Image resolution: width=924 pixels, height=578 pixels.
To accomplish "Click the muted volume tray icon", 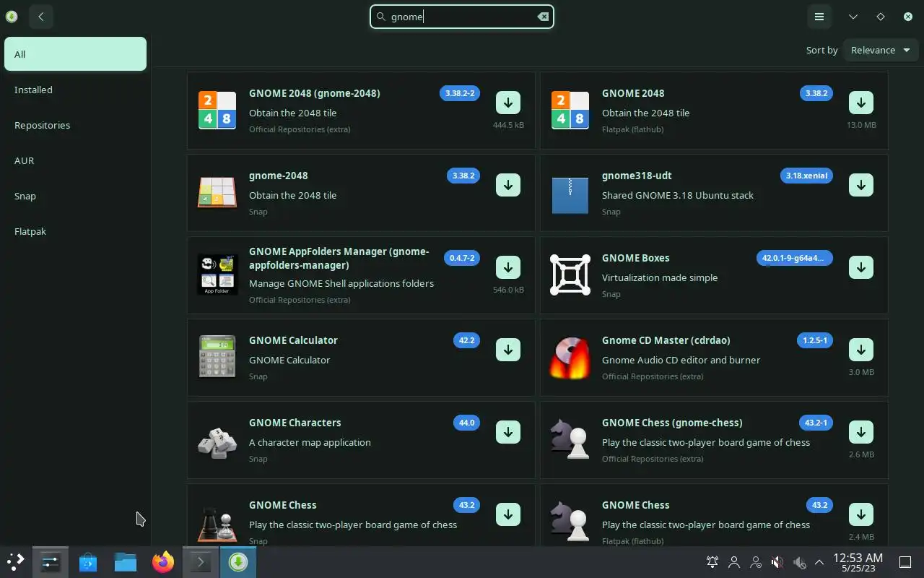I will [777, 561].
